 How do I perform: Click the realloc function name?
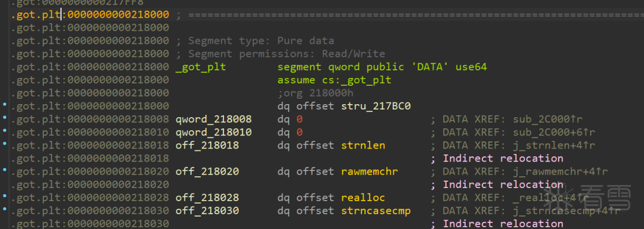(x=363, y=198)
